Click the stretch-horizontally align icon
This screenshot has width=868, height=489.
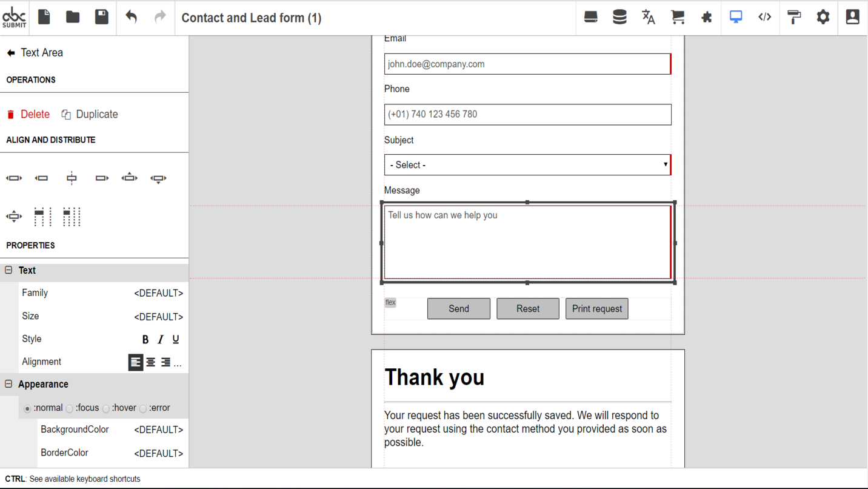14,178
